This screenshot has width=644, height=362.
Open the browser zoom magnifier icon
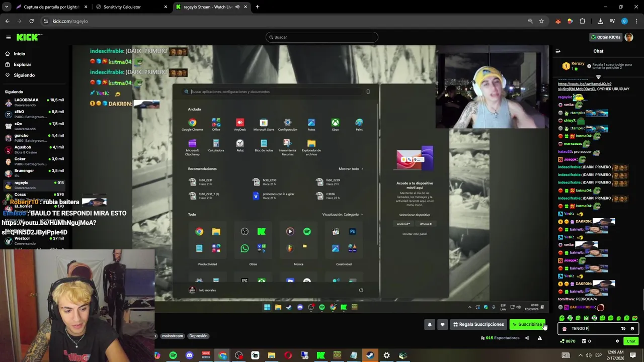point(530,21)
